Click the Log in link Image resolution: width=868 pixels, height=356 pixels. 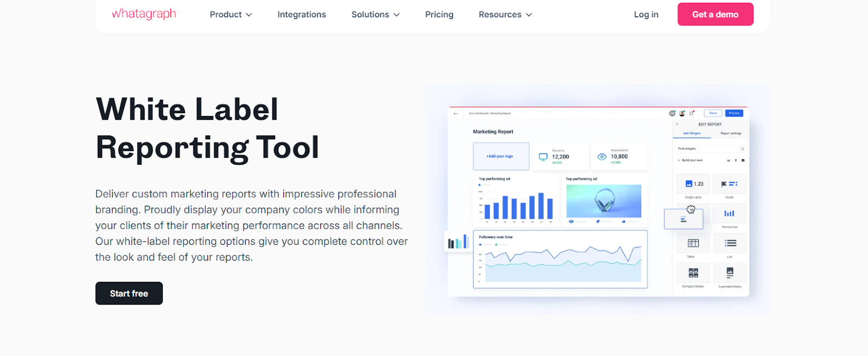[646, 15]
